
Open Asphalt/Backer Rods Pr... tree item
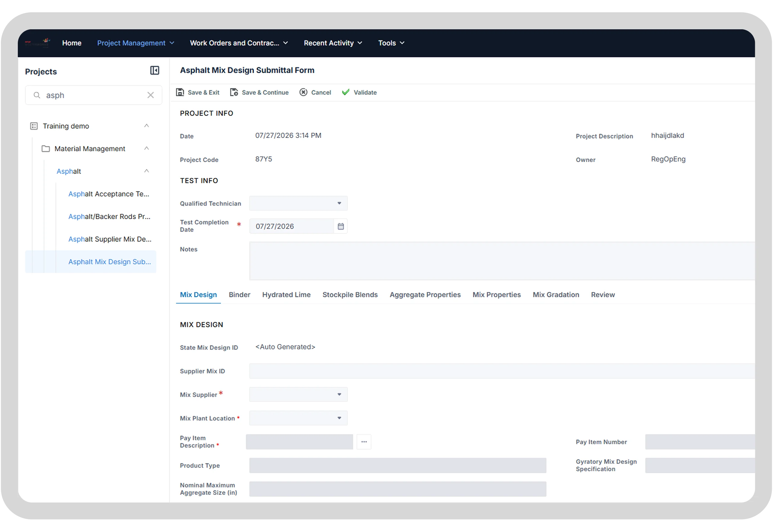(x=109, y=217)
